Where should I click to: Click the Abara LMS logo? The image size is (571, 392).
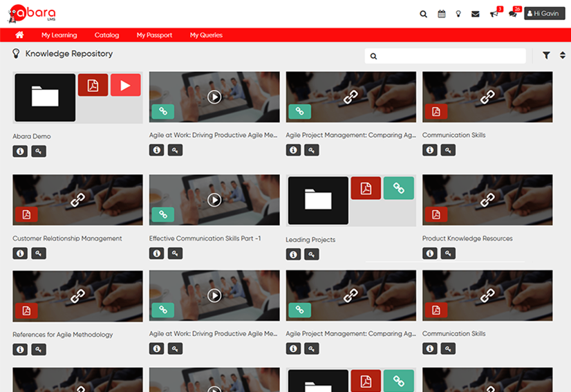(32, 14)
